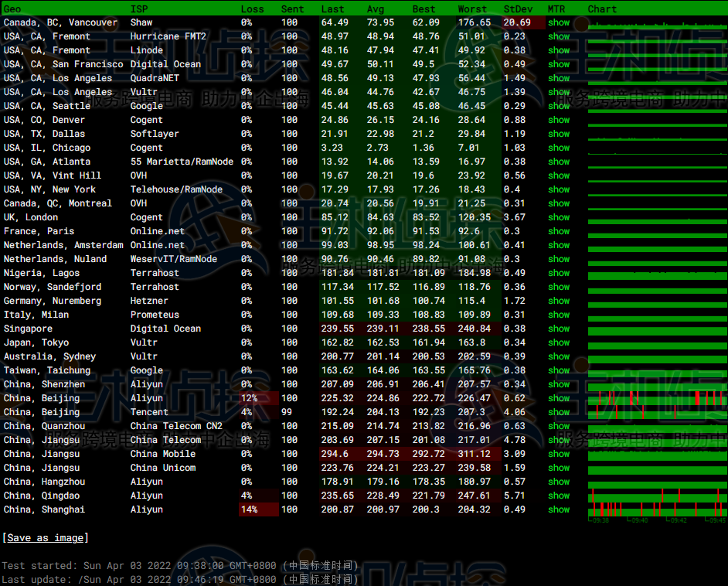The image size is (728, 586).
Task: Show MTR for China, Shanghai Aliyun
Action: tap(558, 509)
